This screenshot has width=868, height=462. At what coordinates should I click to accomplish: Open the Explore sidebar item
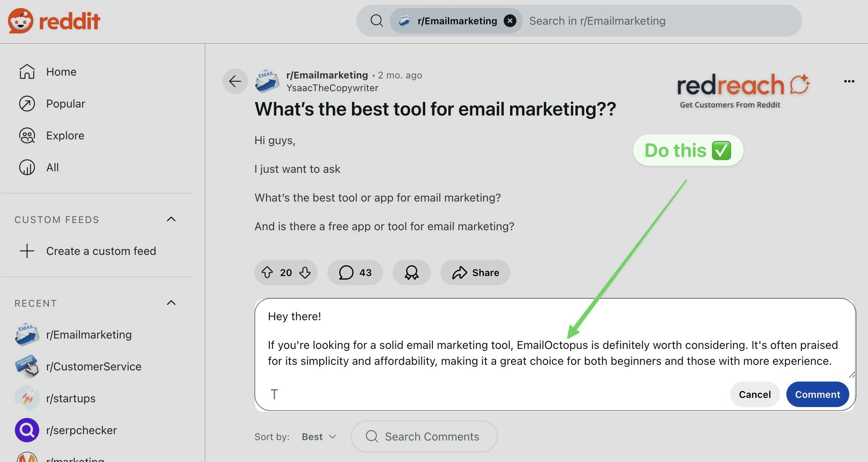pyautogui.click(x=65, y=135)
